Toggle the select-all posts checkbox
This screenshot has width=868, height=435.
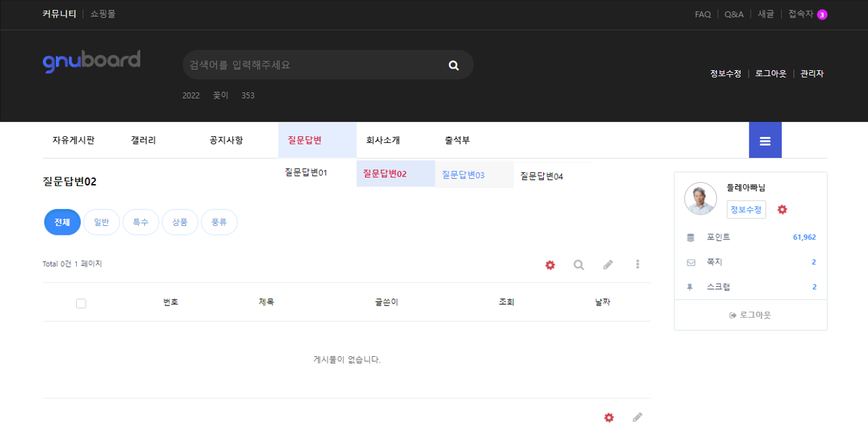pyautogui.click(x=81, y=303)
